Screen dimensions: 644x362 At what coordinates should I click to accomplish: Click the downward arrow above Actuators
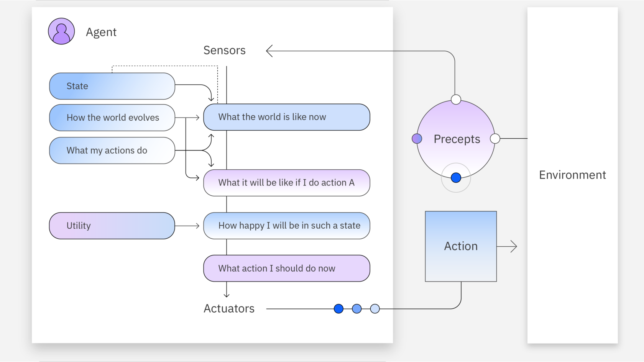[x=227, y=293]
